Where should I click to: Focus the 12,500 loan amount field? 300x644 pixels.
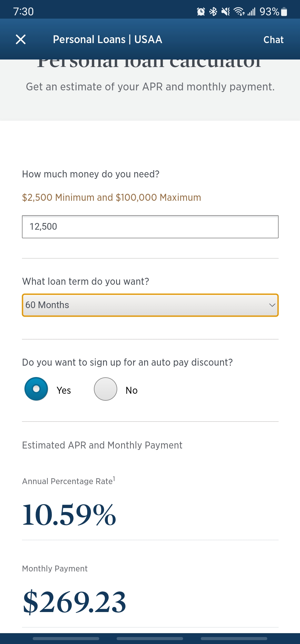click(x=150, y=227)
